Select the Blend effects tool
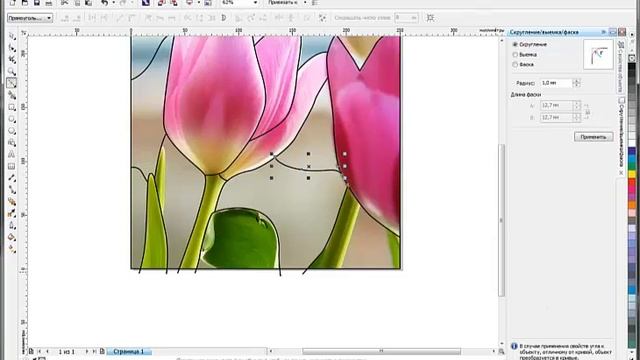Screen dimensions: 640x360 [x=12, y=202]
